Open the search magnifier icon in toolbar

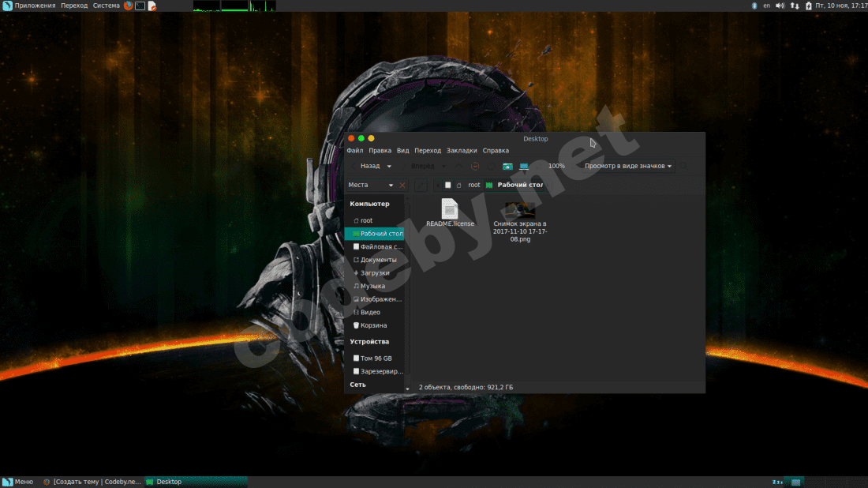(683, 166)
